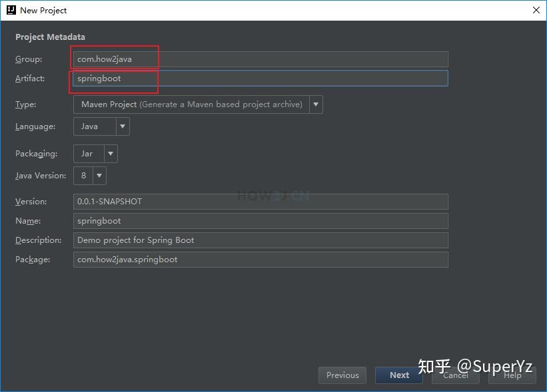Proceed with the Next button
547x392 pixels.
click(x=399, y=375)
